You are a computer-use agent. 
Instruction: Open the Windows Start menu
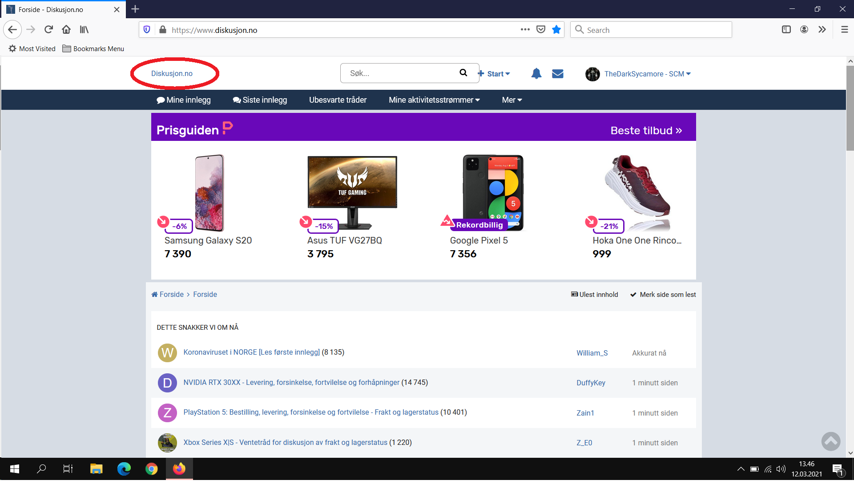pyautogui.click(x=14, y=468)
